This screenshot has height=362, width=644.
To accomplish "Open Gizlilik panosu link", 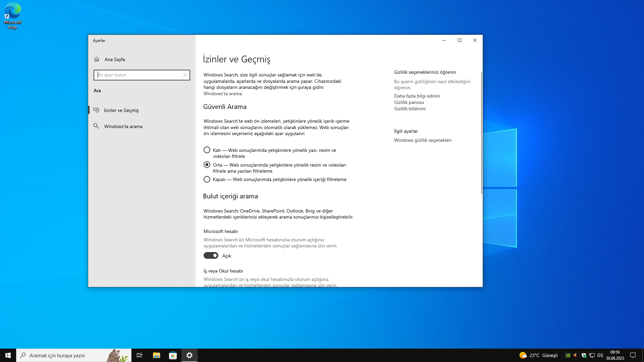I will click(x=409, y=102).
